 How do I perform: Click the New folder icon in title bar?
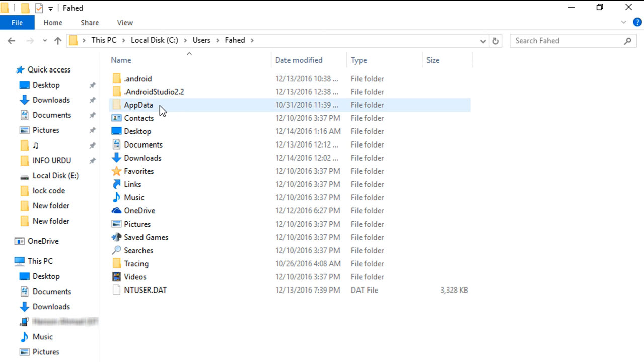pos(25,8)
